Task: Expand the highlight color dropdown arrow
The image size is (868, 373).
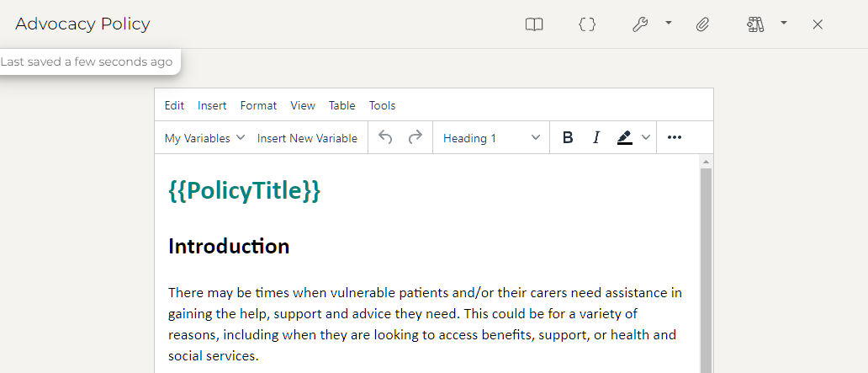Action: point(646,138)
